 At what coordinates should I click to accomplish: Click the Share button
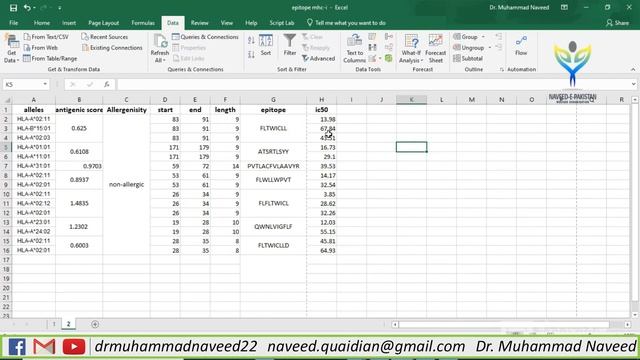618,23
